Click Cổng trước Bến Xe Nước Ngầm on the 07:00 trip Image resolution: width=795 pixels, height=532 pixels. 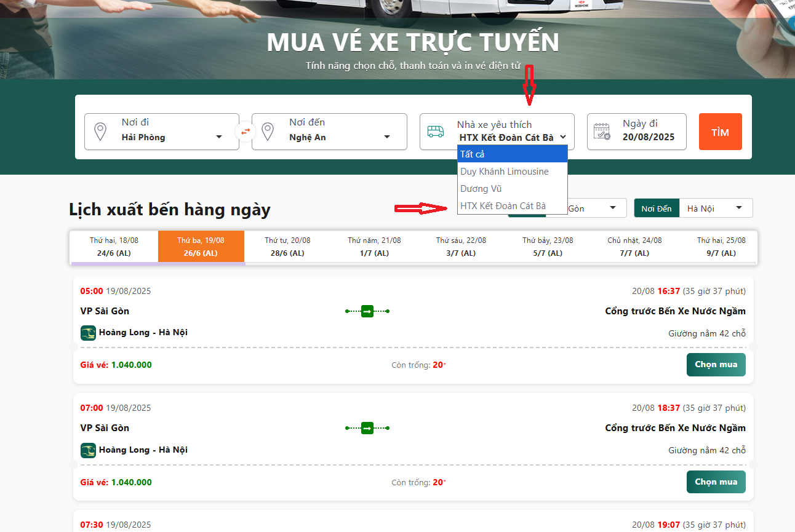click(x=676, y=428)
